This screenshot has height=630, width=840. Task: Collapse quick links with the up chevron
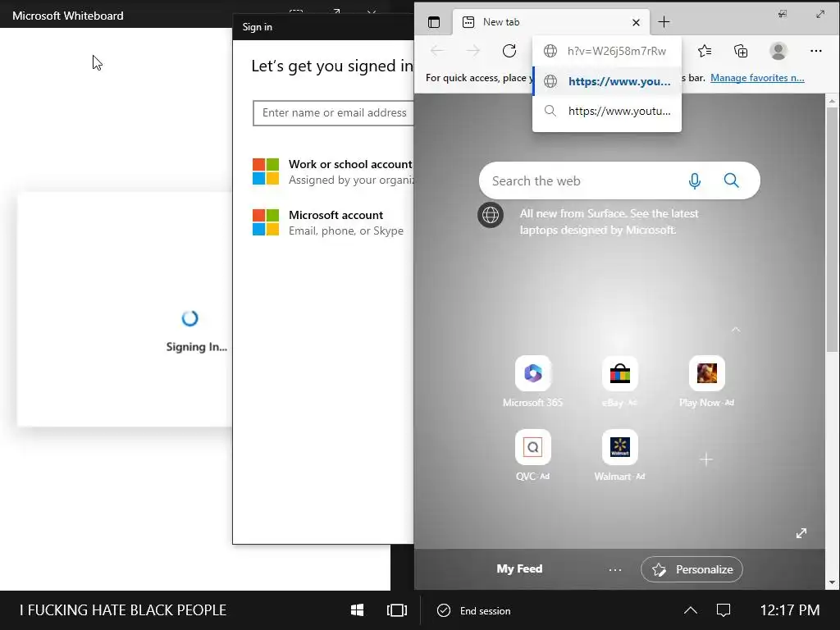pos(736,330)
